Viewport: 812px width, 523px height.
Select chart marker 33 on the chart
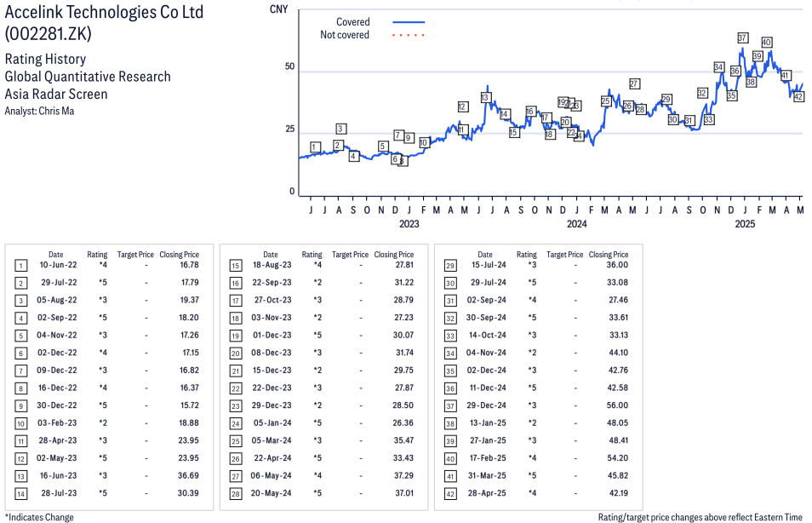[x=708, y=120]
